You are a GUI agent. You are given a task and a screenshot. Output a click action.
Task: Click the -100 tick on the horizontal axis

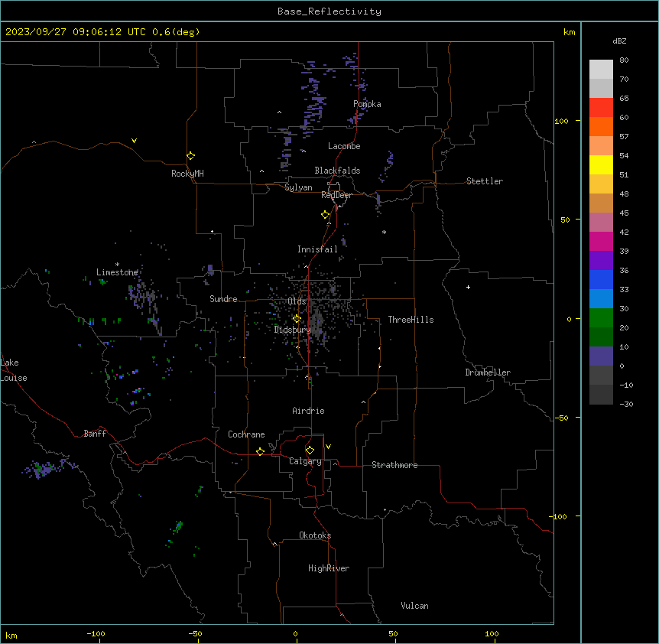coord(96,633)
